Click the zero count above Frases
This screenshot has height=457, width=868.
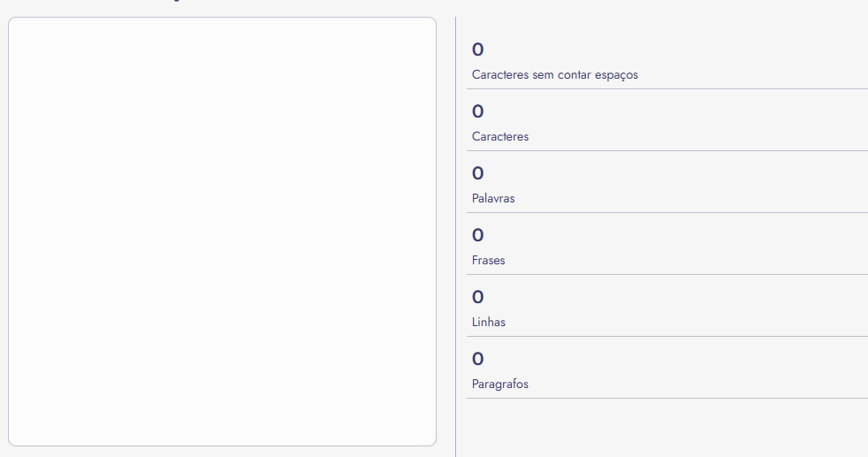pos(477,236)
